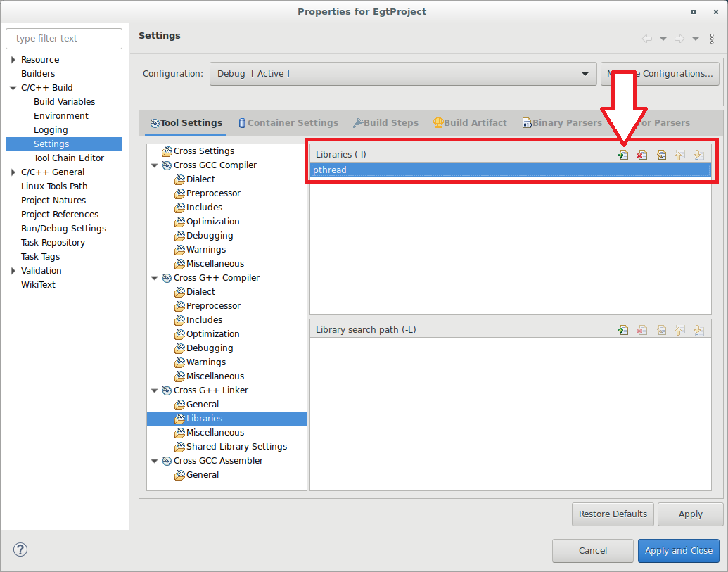Open the Configuration dropdown showing Debug [ Active ]
Screen dimensions: 728x572
pos(402,74)
